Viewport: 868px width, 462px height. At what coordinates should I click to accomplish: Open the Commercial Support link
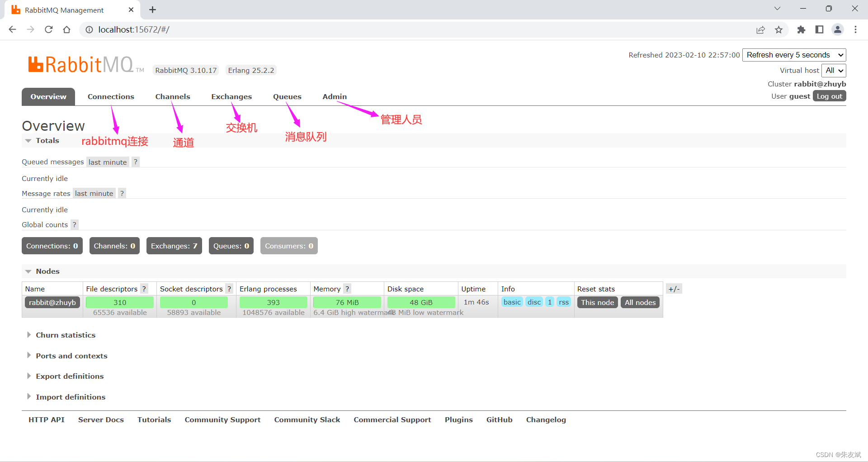392,420
